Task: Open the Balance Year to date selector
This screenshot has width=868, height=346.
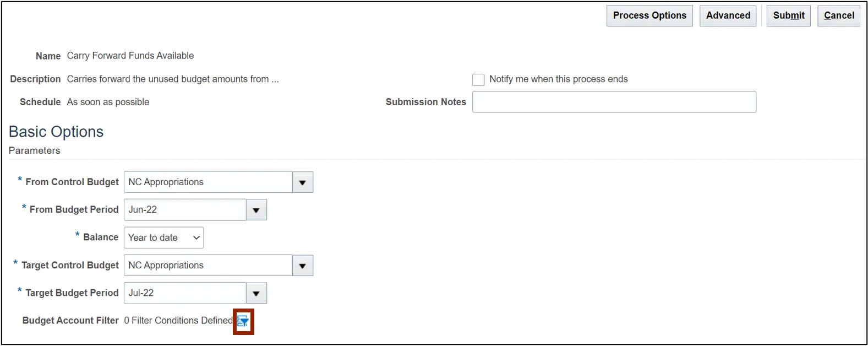Action: (163, 237)
